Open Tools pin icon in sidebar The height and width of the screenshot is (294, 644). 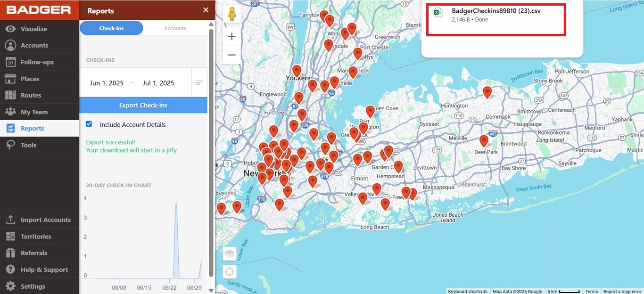coord(10,145)
